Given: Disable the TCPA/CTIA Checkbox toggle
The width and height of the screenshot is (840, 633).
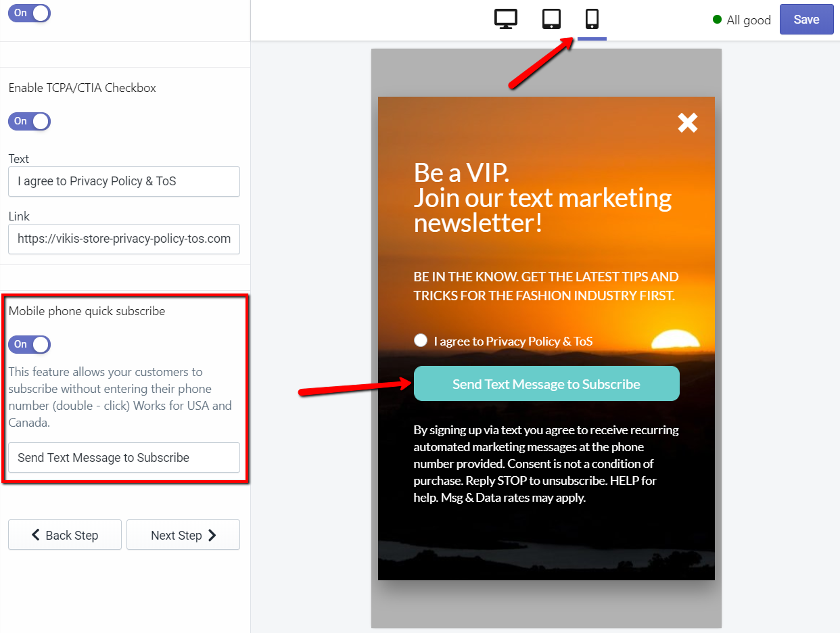Looking at the screenshot, I should click(29, 121).
